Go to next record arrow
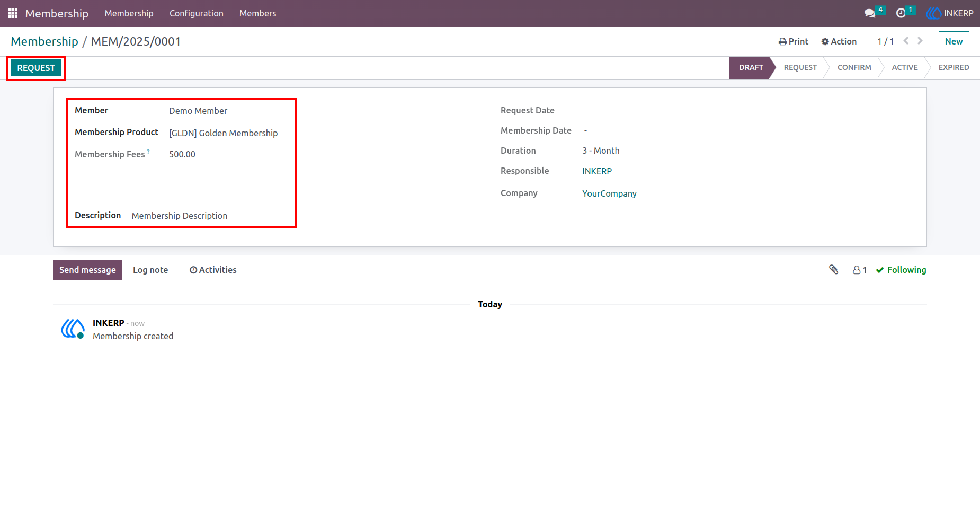 pyautogui.click(x=920, y=41)
